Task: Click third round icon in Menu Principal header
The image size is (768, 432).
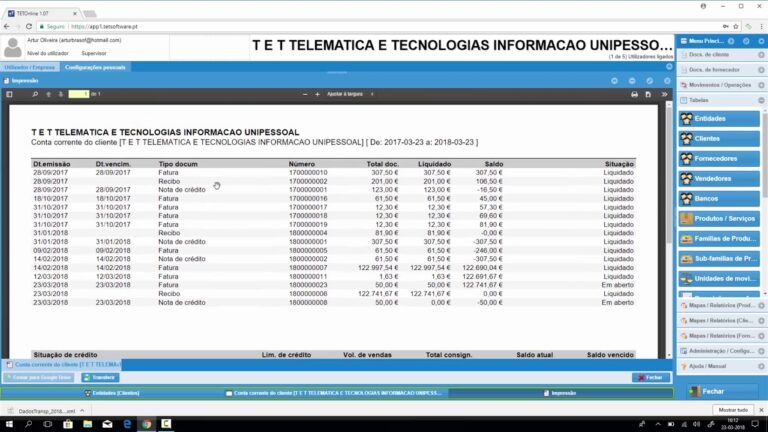Action: (x=762, y=41)
